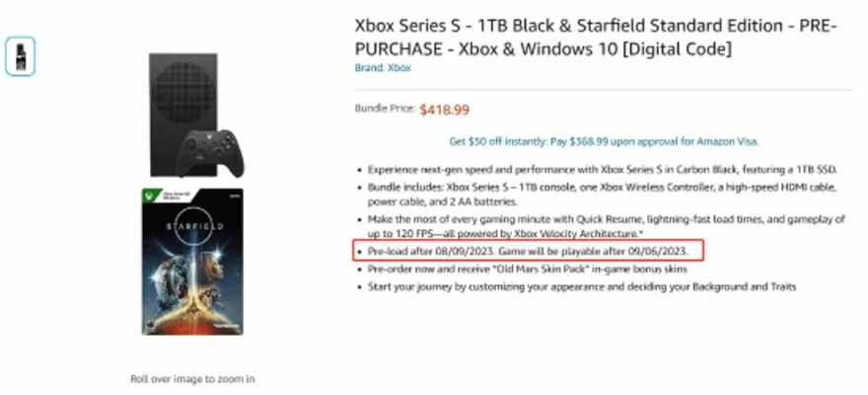Click the $418.99 bundle price
Screen dimensions: 868x395
[x=443, y=110]
